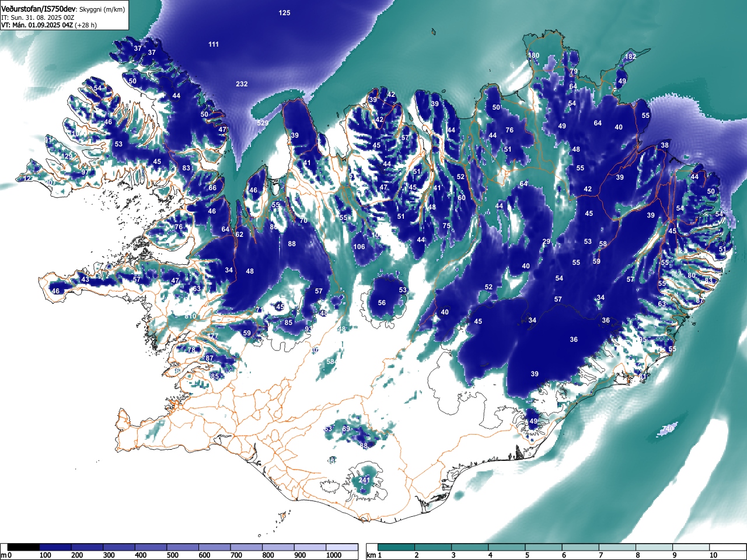
Task: Click the map value label 56
Action: click(382, 303)
